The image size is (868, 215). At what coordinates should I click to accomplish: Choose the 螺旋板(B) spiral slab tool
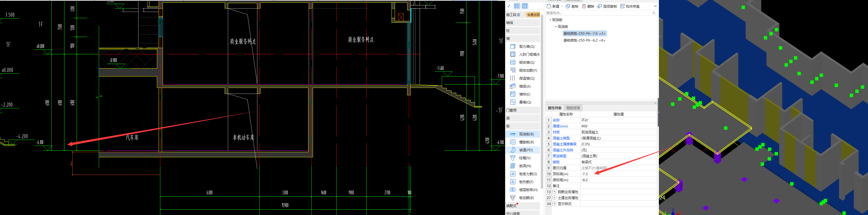click(523, 142)
